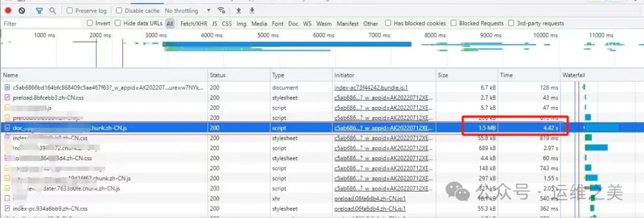This screenshot has height=218, width=644.
Task: Filter requests by WS type
Action: click(307, 24)
